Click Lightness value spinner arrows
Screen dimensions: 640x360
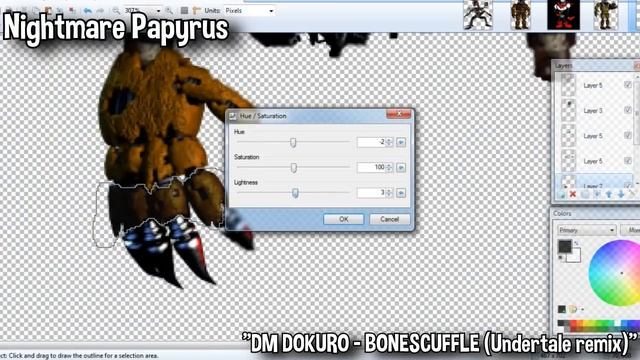coord(389,193)
